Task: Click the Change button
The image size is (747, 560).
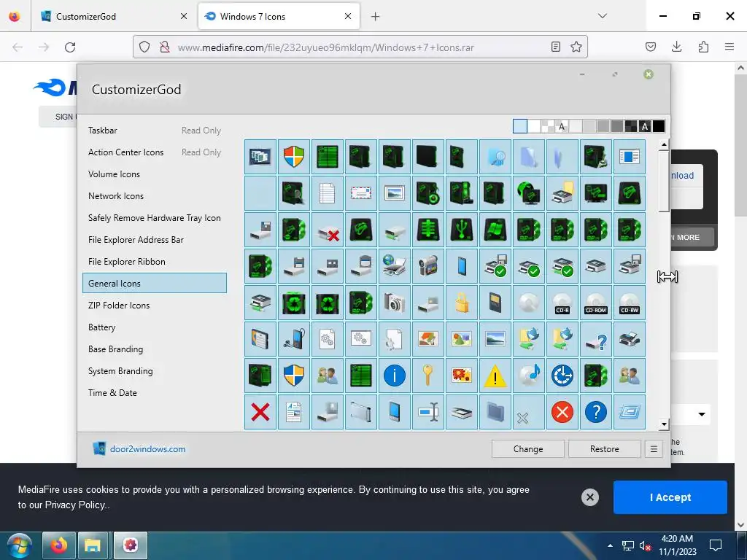Action: coord(528,449)
